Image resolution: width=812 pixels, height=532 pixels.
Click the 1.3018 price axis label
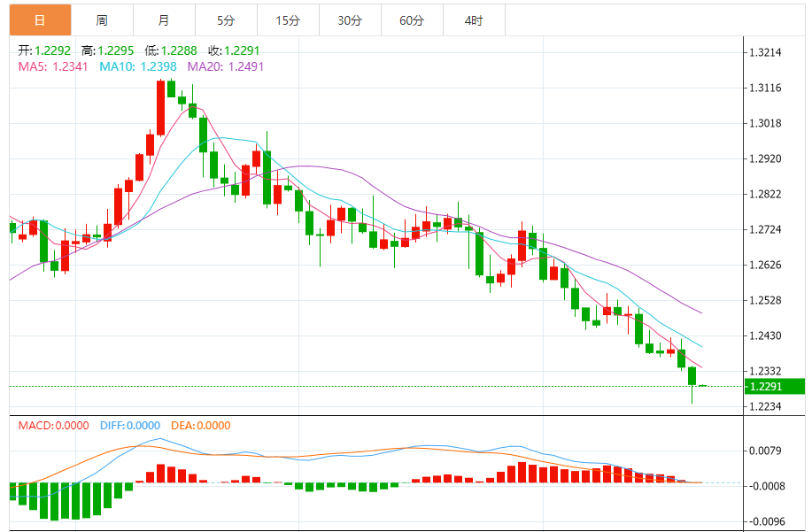765,123
